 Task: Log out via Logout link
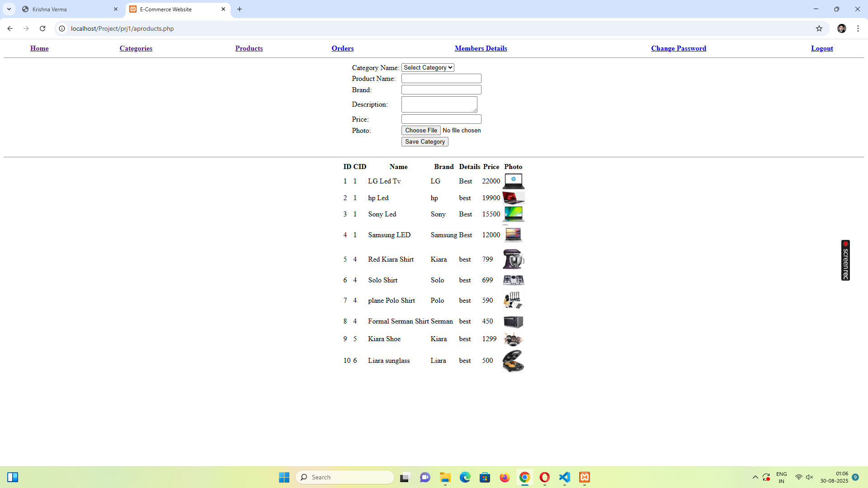click(822, 48)
